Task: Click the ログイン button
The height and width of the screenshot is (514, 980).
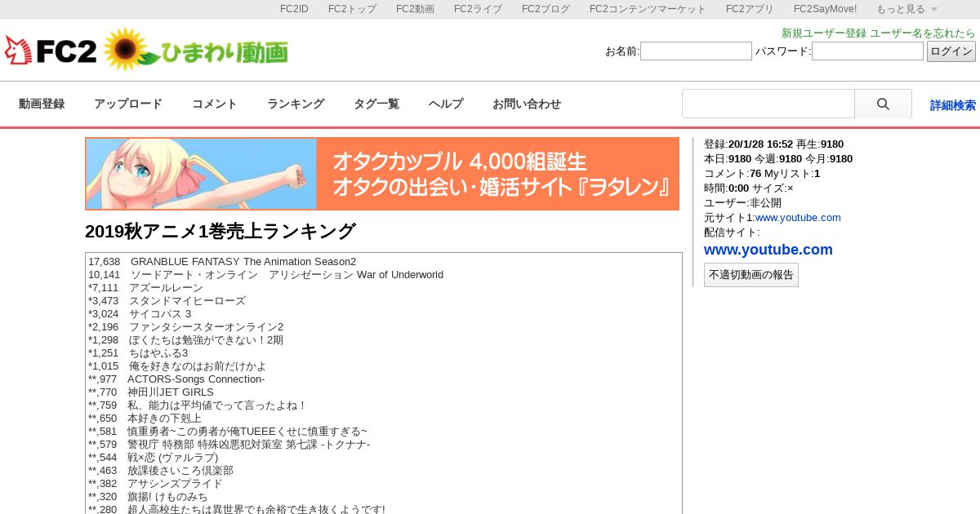Action: pyautogui.click(x=951, y=51)
